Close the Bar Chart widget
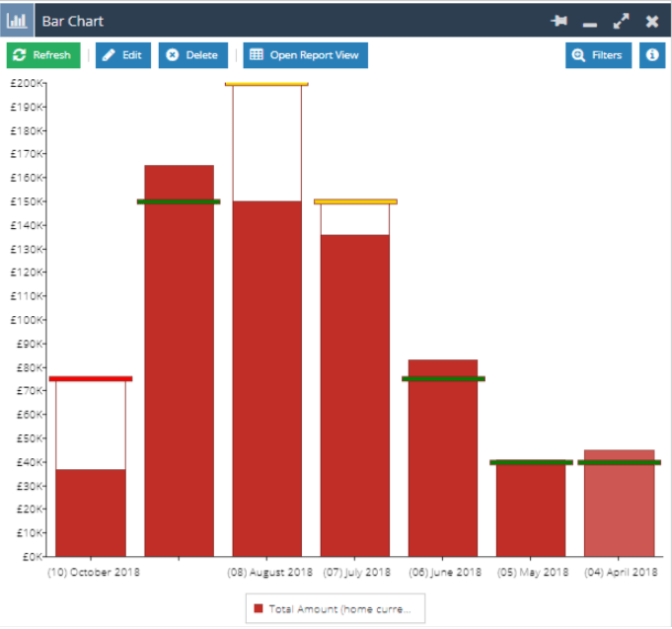Screen dimensions: 672x629 pos(651,21)
